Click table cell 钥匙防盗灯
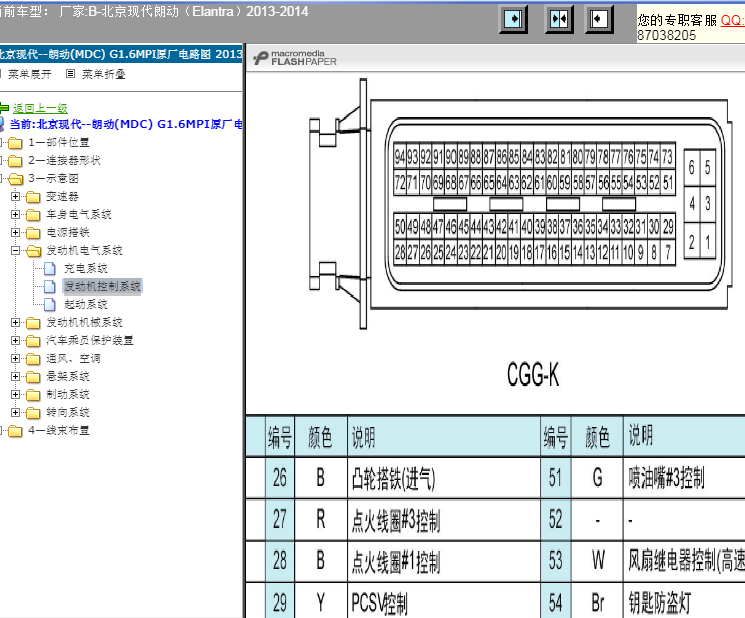The image size is (745, 618). [659, 602]
